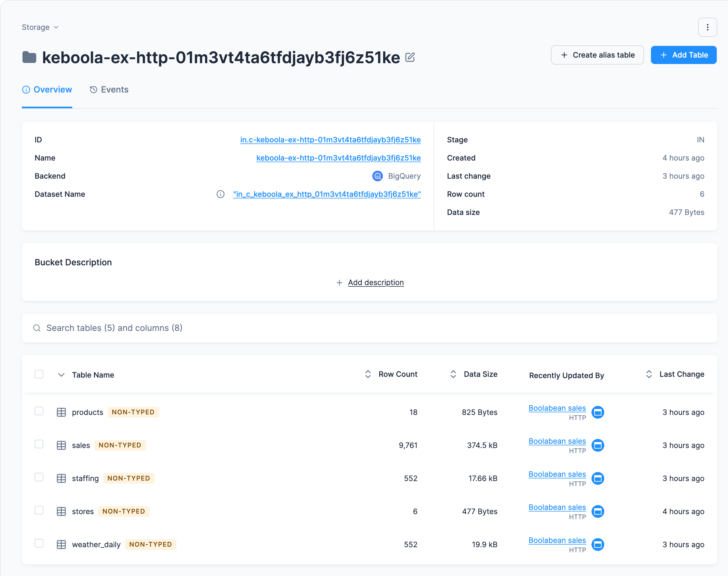Click the HTTP component icon in stores row
The image size is (728, 576).
click(598, 511)
